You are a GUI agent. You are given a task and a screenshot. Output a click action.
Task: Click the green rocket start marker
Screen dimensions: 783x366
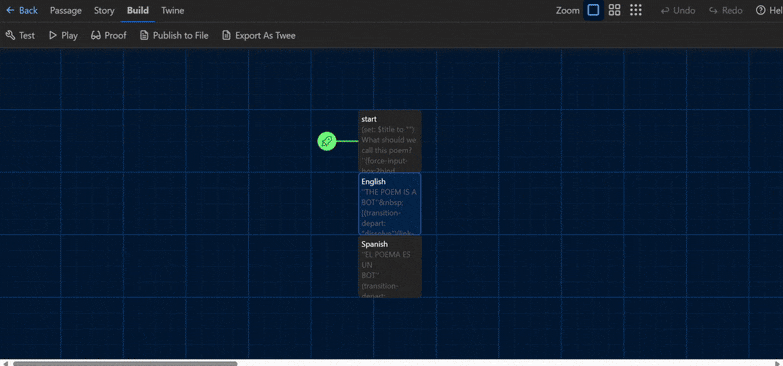pos(327,141)
